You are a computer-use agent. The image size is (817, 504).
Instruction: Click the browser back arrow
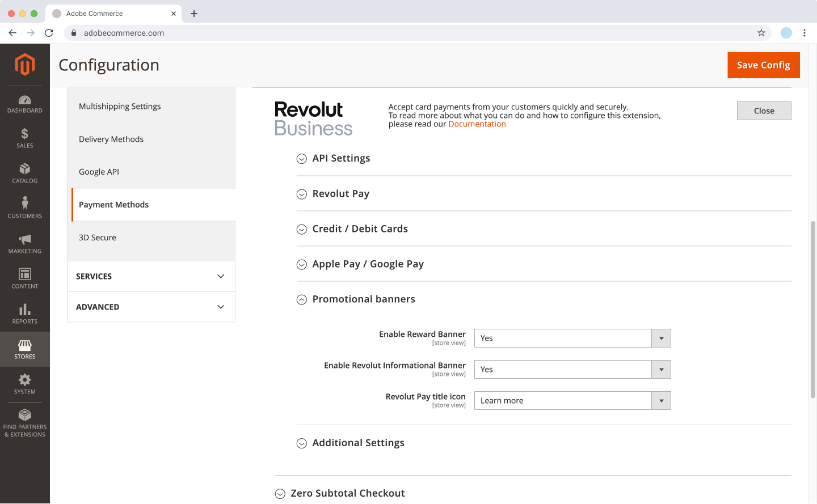pyautogui.click(x=12, y=33)
